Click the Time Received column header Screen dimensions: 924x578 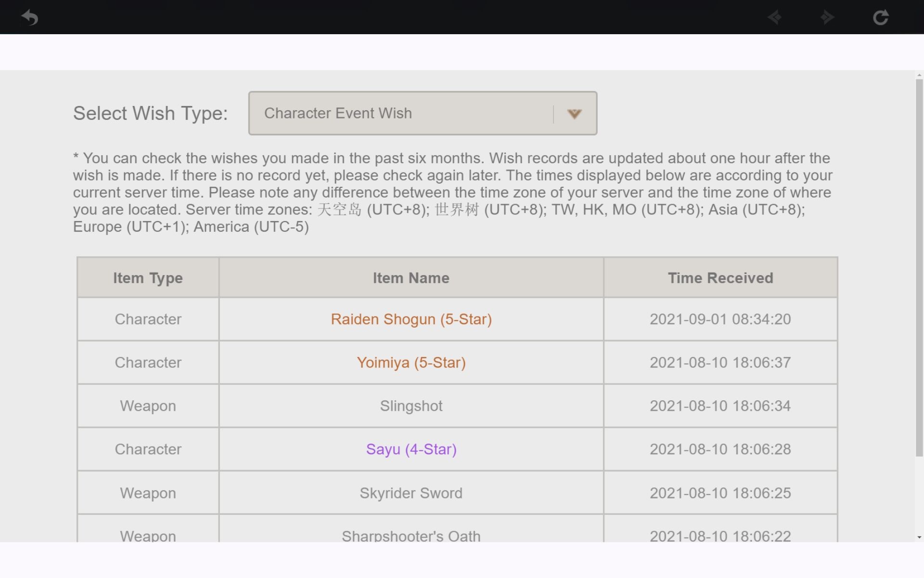coord(720,278)
